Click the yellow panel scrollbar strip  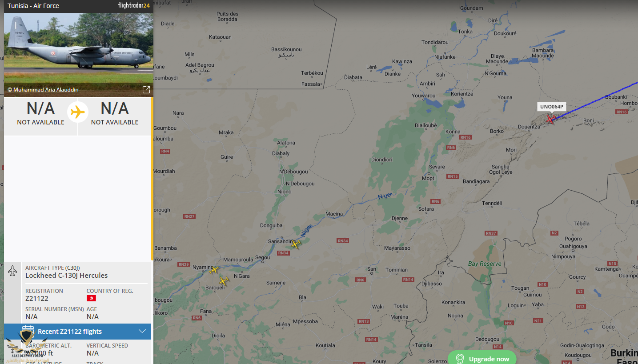(152, 179)
